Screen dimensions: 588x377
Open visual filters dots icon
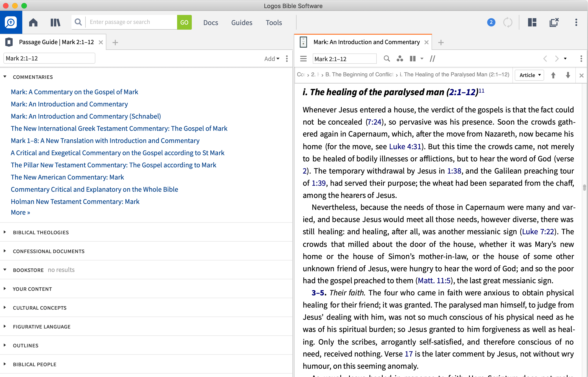click(400, 59)
